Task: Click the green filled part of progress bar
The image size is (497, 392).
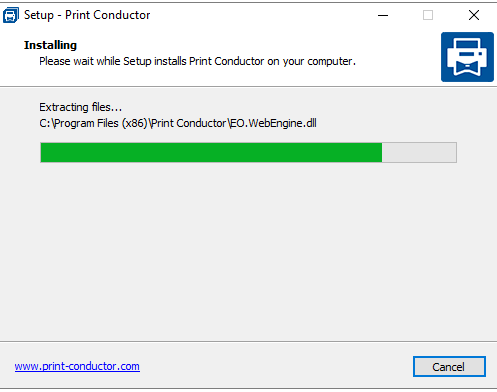Action: click(211, 153)
